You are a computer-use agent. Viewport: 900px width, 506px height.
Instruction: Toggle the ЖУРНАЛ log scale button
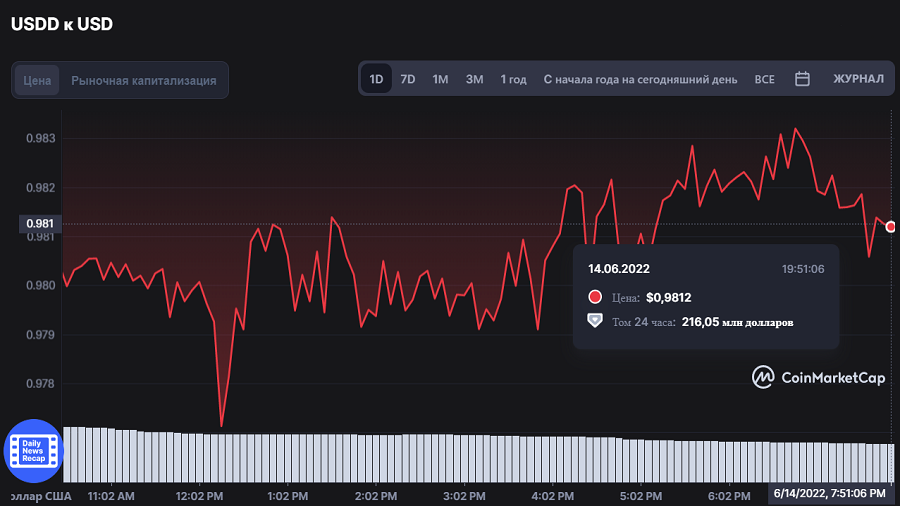[x=858, y=79]
